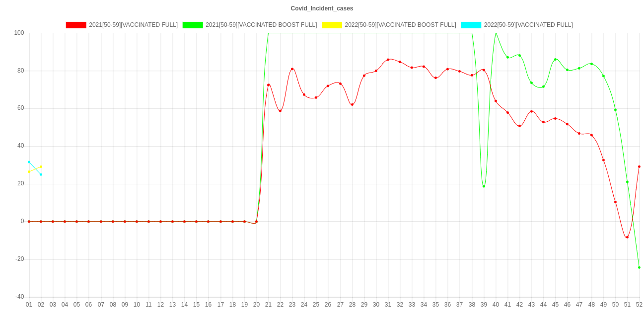
Task: Click the green data point at week 52
Action: 639,267
